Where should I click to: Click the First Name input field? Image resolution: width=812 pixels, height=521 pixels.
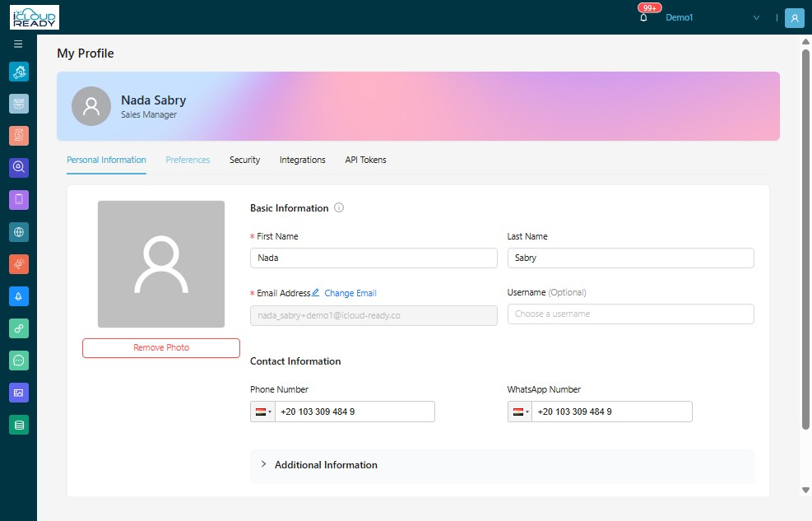pyautogui.click(x=374, y=258)
